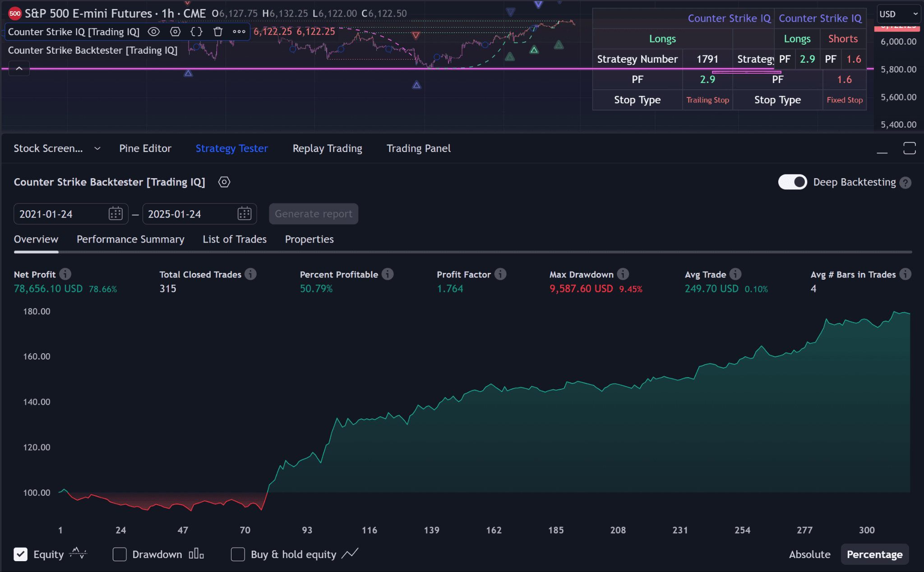
Task: Open the Properties tab
Action: pos(310,240)
